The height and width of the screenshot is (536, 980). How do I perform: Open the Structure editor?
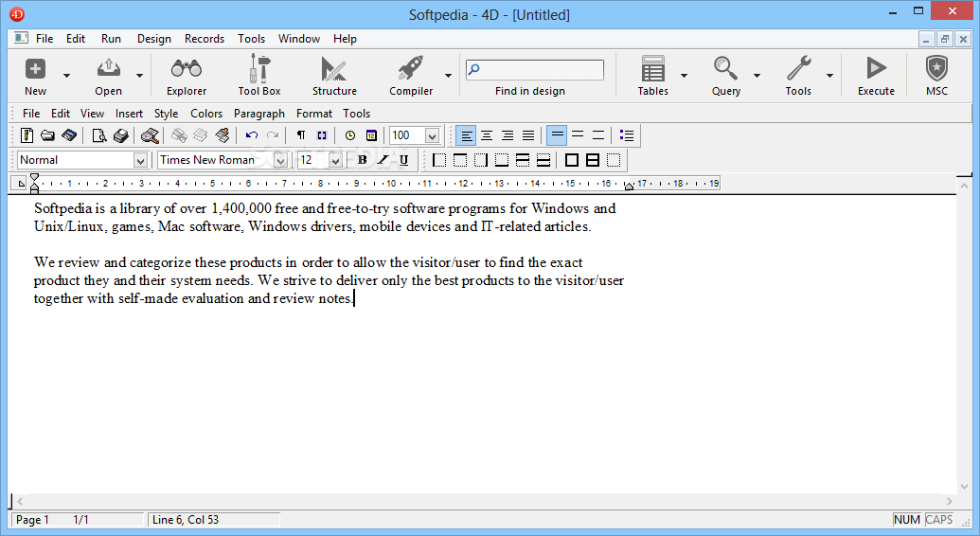click(334, 76)
